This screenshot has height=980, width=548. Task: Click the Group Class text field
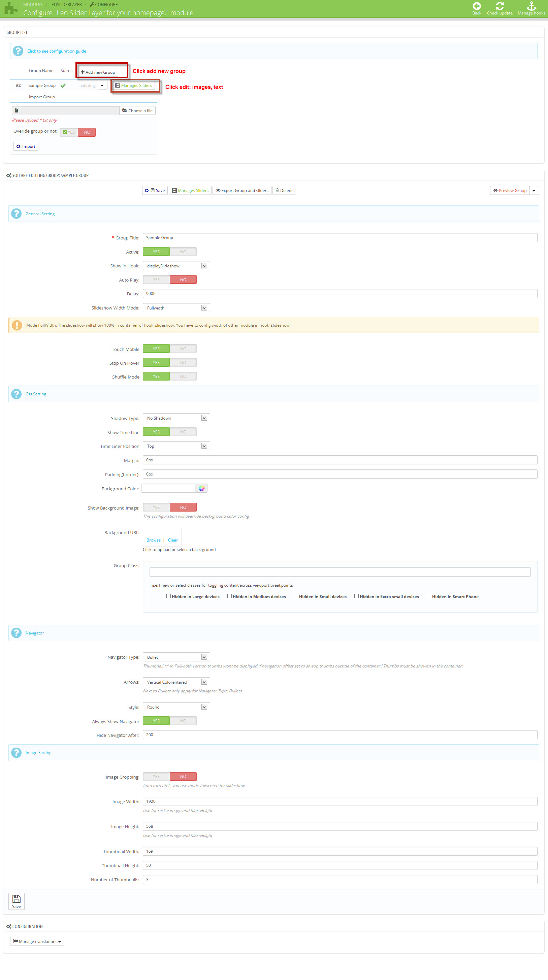340,572
